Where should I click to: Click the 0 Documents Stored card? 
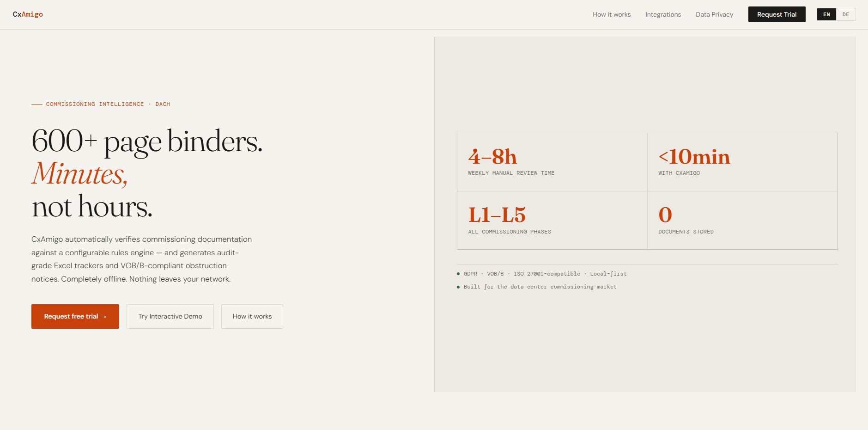(x=742, y=221)
